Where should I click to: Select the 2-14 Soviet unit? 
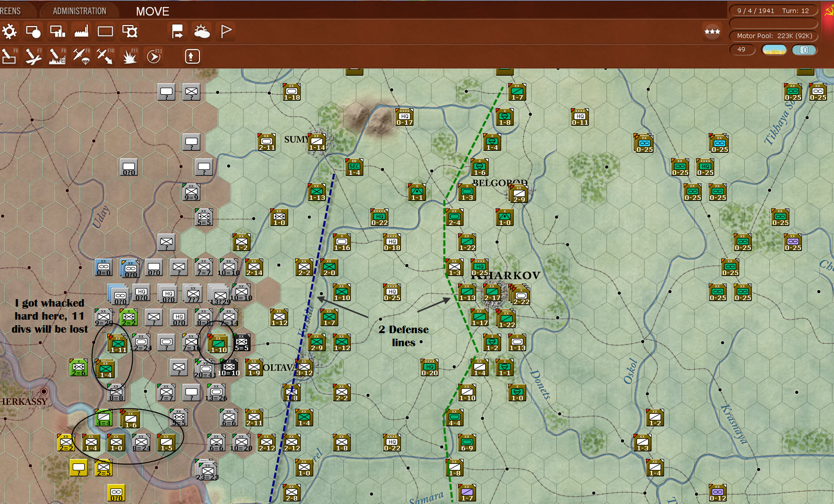(254, 268)
